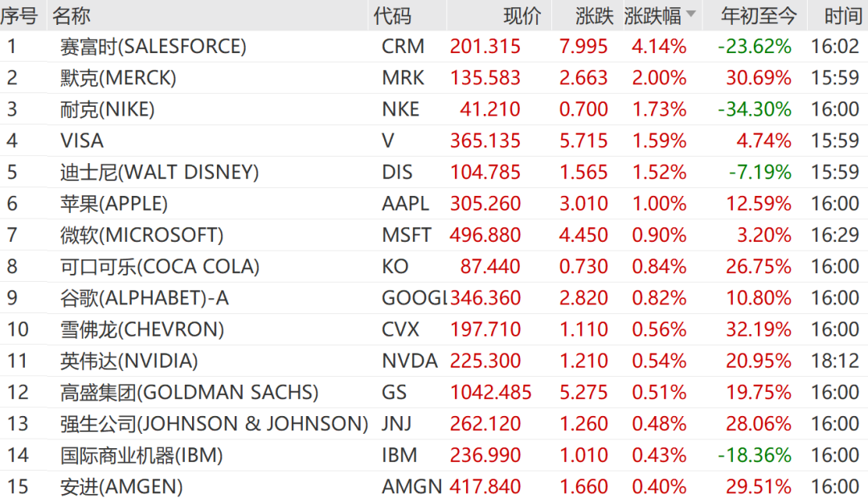Click the 时间 column header

click(842, 16)
